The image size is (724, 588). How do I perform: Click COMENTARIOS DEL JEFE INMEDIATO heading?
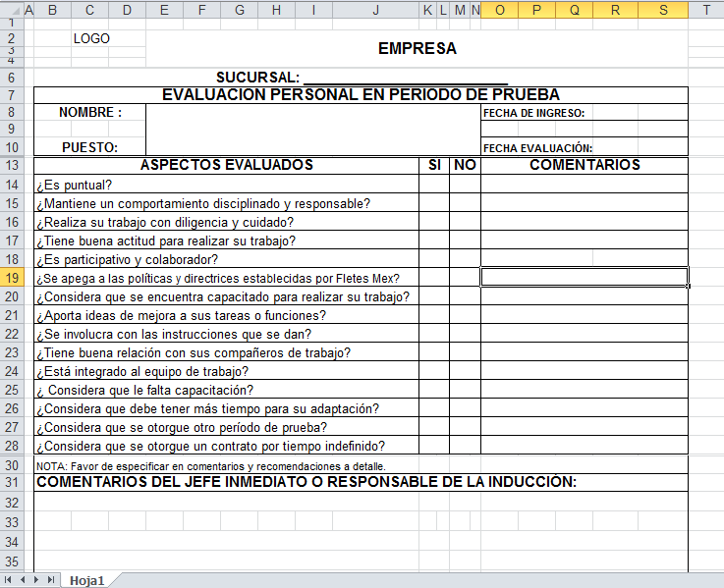click(x=361, y=482)
